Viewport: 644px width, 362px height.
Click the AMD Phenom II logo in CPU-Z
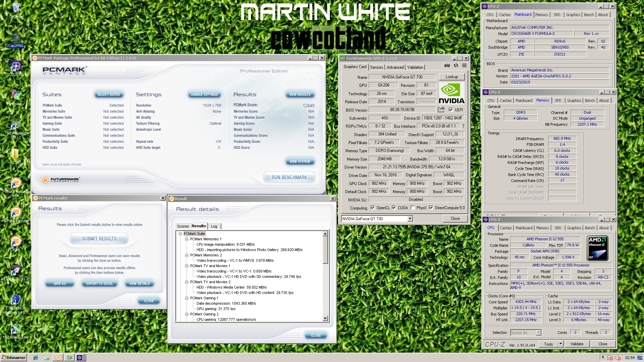(x=597, y=248)
